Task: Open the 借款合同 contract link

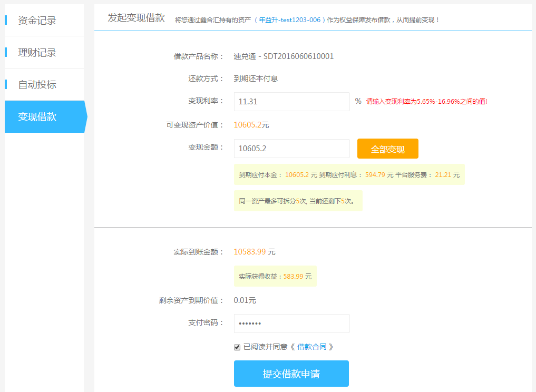Action: click(312, 347)
